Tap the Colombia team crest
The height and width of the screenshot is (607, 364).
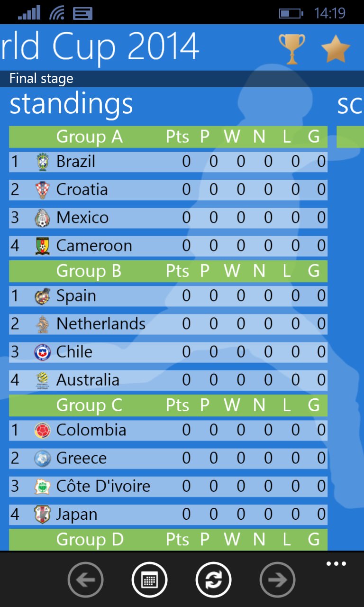[x=43, y=431]
